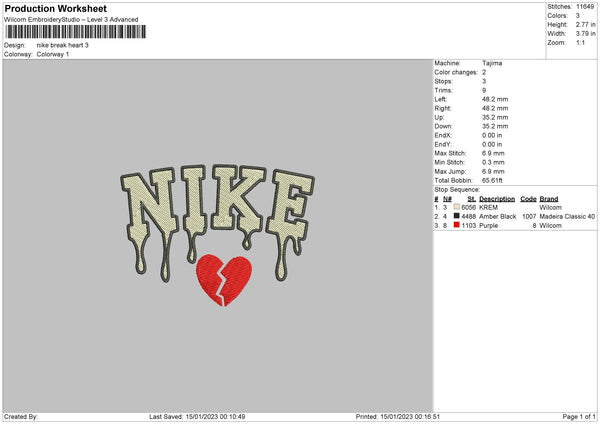Click the KREM cream color swatch
The height and width of the screenshot is (424, 600).
tap(457, 207)
